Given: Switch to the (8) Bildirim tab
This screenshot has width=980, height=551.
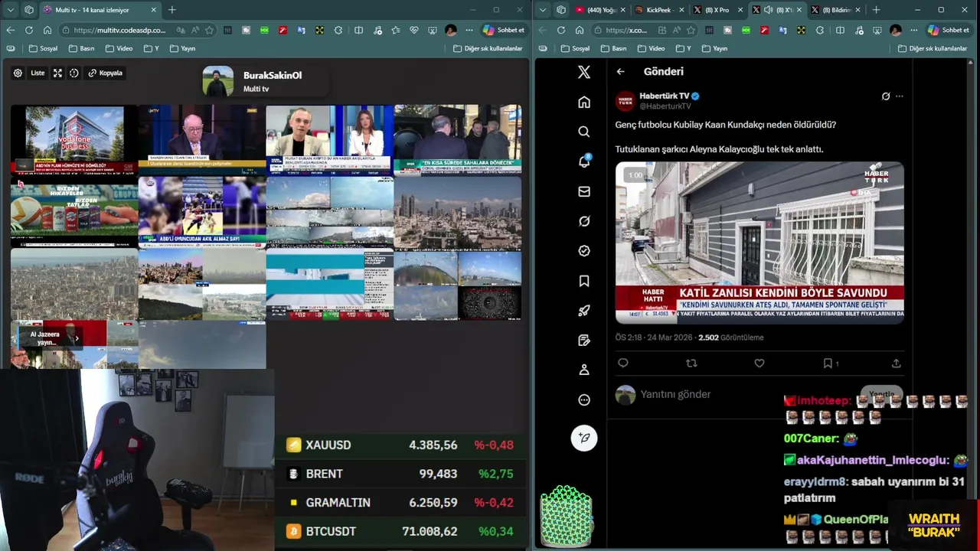Looking at the screenshot, I should tap(836, 10).
